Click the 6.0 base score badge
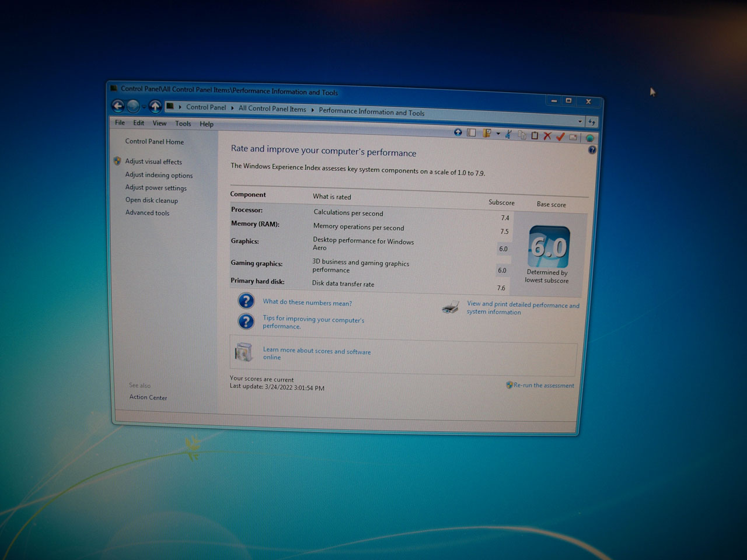The image size is (747, 560). 549,247
